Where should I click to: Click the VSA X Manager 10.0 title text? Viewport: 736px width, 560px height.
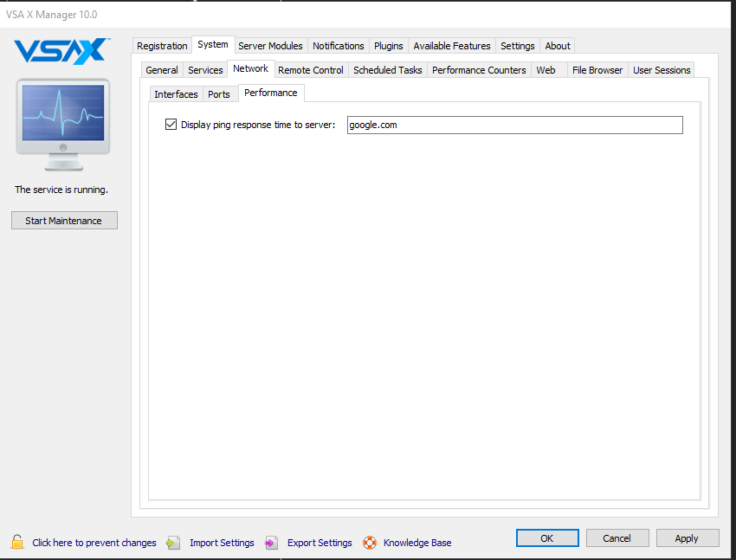[x=52, y=15]
